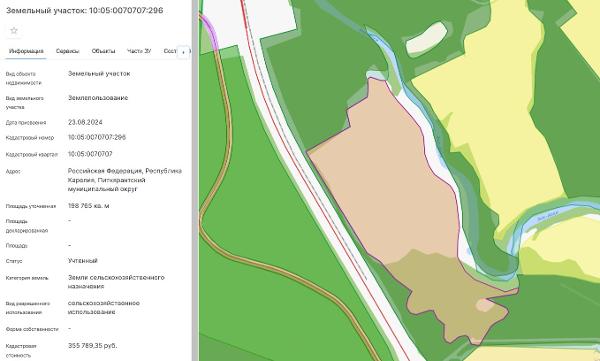Open the Информация tab
This screenshot has height=361, width=600.
(26, 51)
